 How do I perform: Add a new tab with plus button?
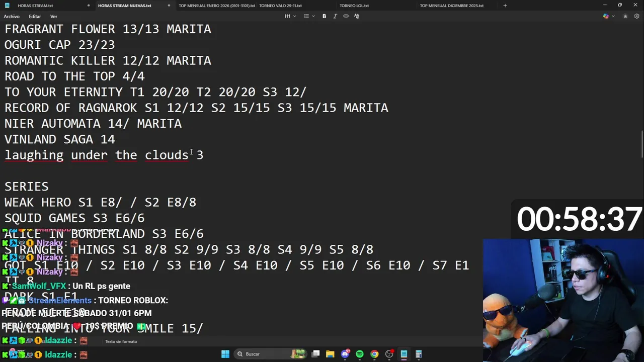click(505, 6)
